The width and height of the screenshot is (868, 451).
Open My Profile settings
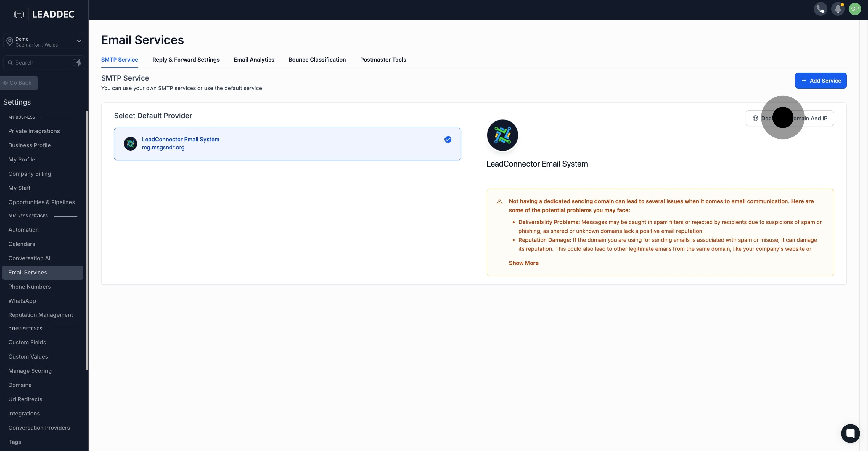[x=22, y=159]
